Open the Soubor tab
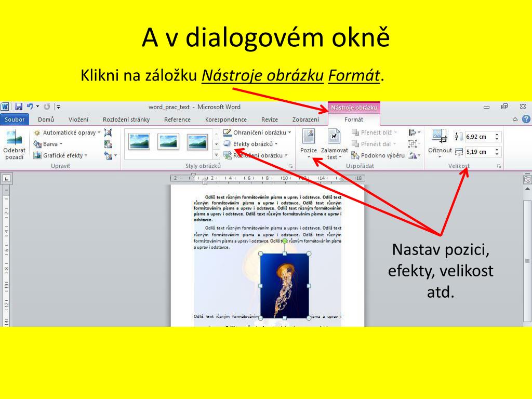Viewport: 532px width, 399px height. (15, 119)
